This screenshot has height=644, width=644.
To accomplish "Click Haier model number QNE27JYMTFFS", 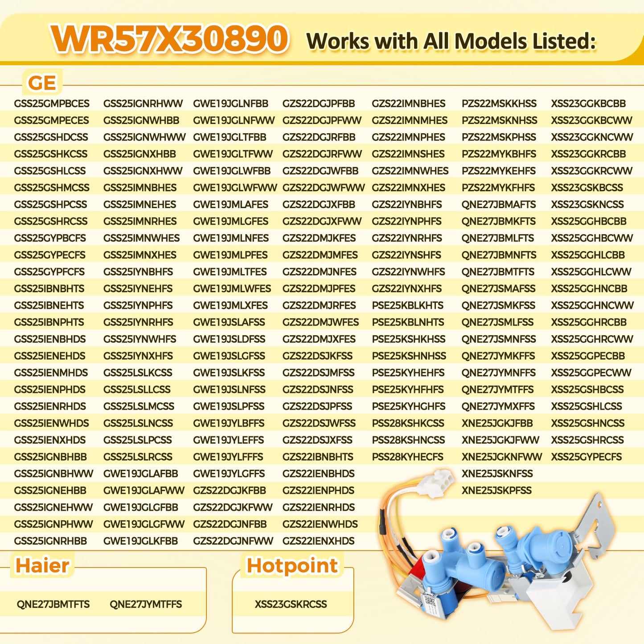I will 146,604.
